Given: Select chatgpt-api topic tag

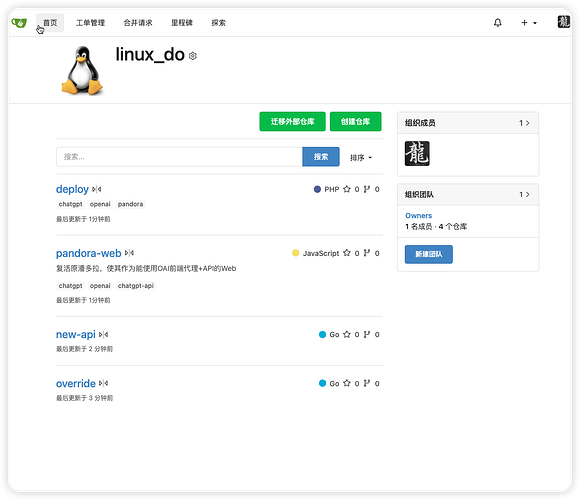Looking at the screenshot, I should tap(136, 286).
